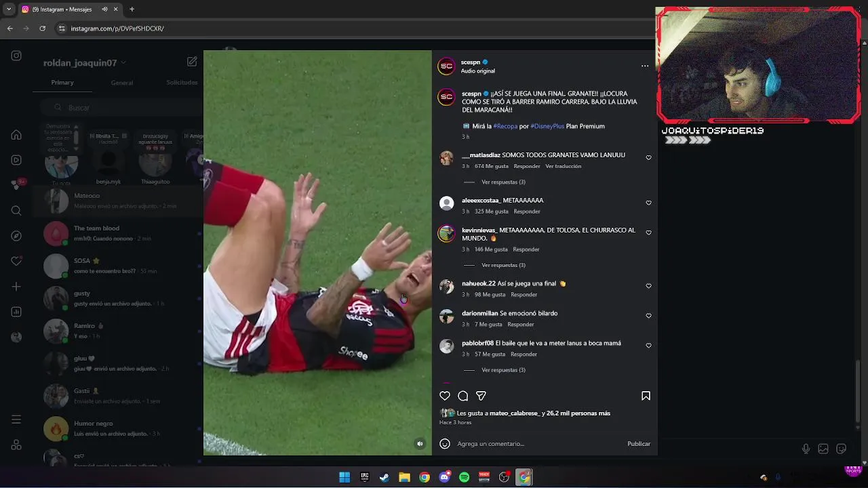
Task: Click Responder on aleeexcostaa_ comment
Action: coord(527,211)
